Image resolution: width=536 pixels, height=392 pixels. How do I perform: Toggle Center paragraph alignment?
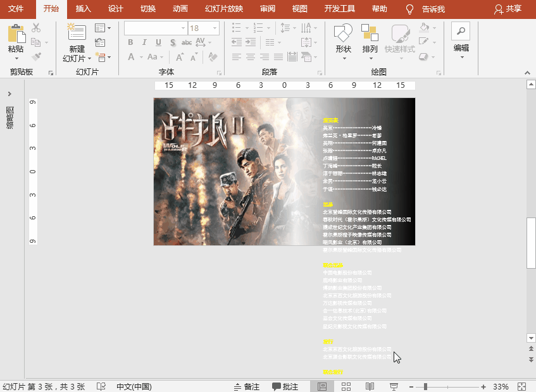(x=251, y=57)
